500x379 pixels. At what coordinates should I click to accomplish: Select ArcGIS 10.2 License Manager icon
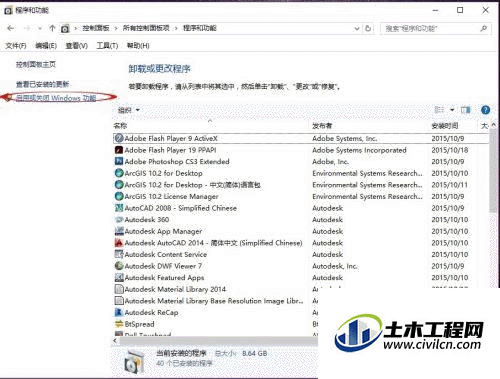[x=119, y=196]
